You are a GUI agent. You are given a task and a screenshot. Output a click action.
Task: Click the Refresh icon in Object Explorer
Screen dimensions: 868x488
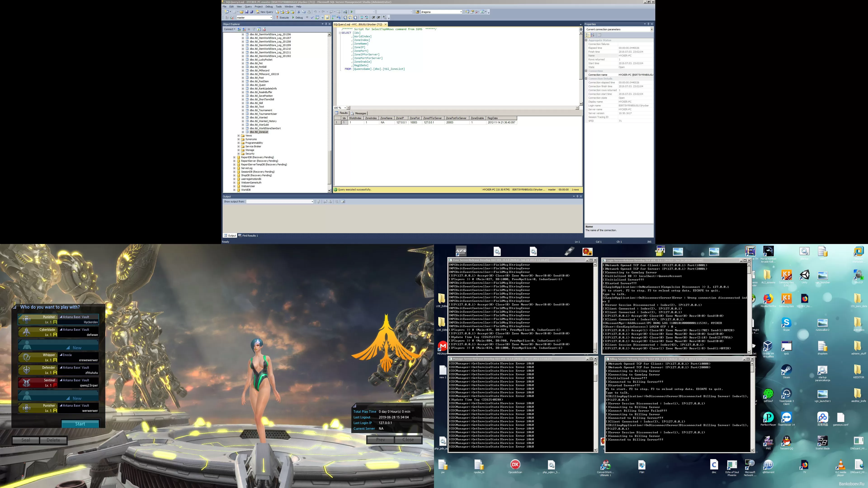(259, 29)
